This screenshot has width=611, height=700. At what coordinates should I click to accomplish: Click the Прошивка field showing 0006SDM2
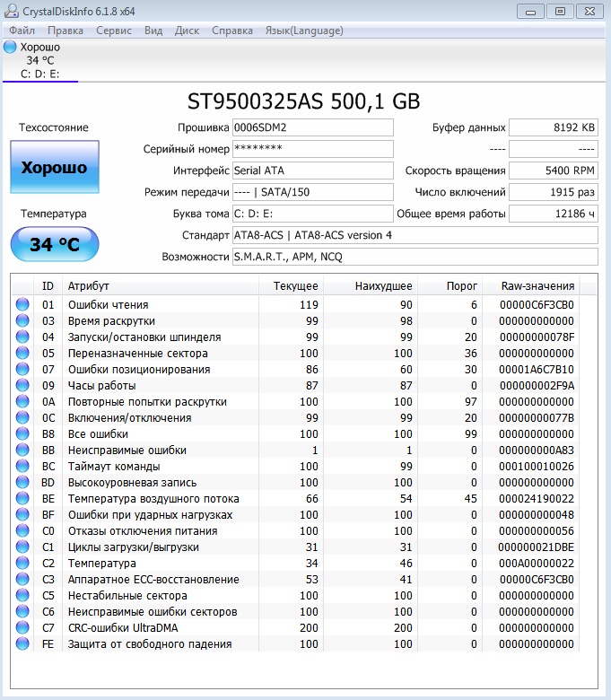[x=312, y=127]
